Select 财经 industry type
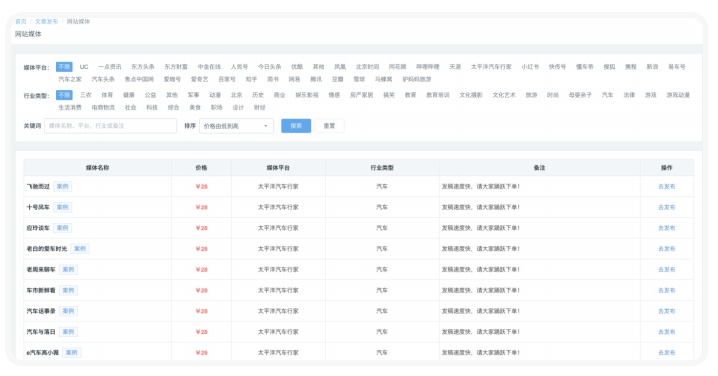718x376 pixels. coord(260,108)
